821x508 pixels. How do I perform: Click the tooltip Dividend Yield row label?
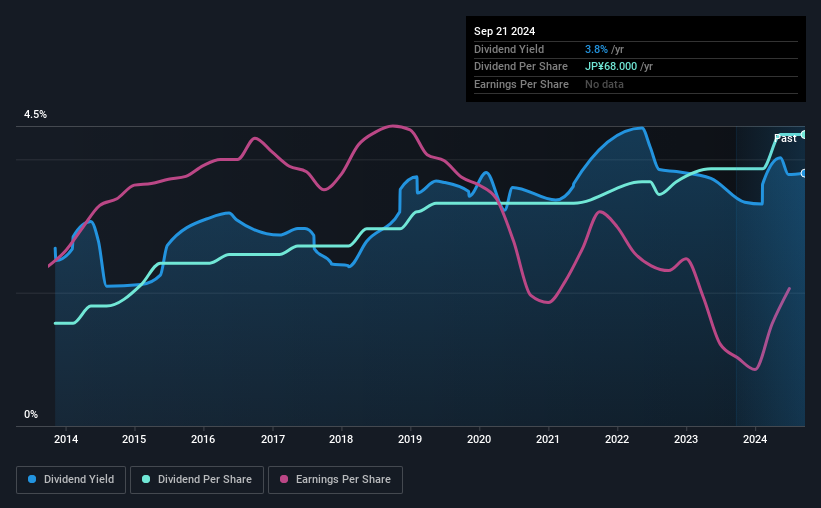pyautogui.click(x=509, y=49)
